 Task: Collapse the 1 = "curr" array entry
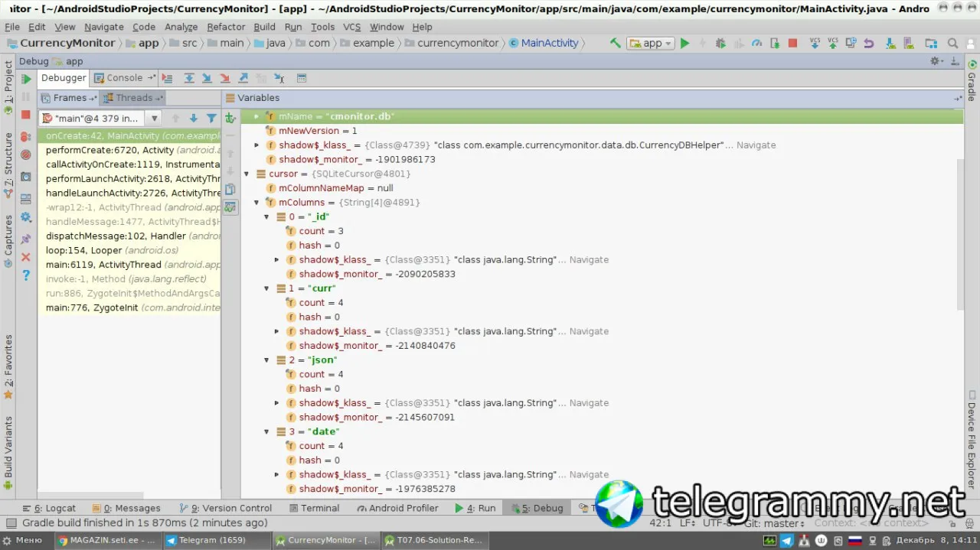point(267,288)
